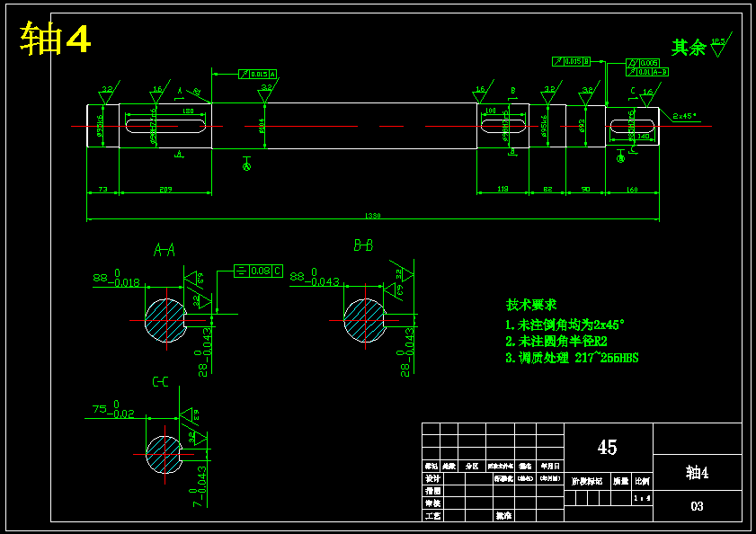The image size is (756, 534).
Task: Click the 0.01 A-B runout tolerance frame
Action: pyautogui.click(x=647, y=72)
